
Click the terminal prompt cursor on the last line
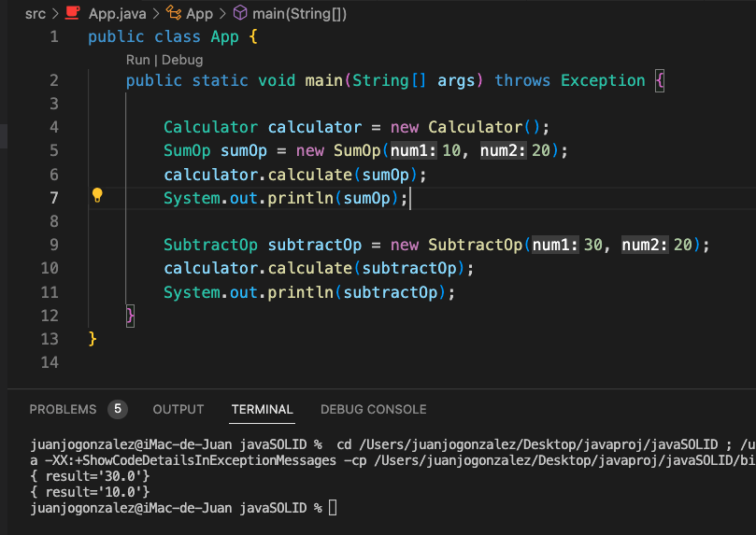[x=333, y=508]
